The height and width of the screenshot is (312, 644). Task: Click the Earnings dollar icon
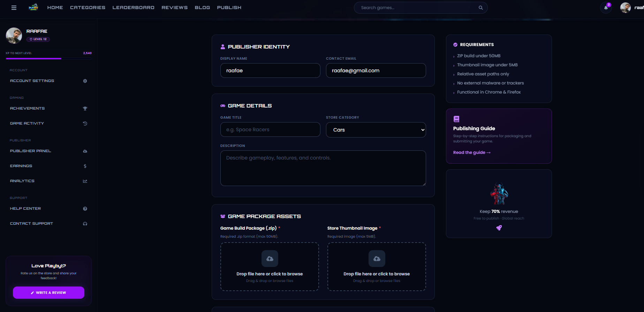[85, 166]
